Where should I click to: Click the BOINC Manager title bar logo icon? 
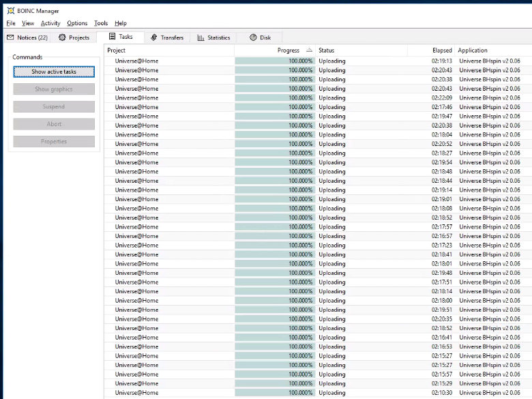[11, 11]
